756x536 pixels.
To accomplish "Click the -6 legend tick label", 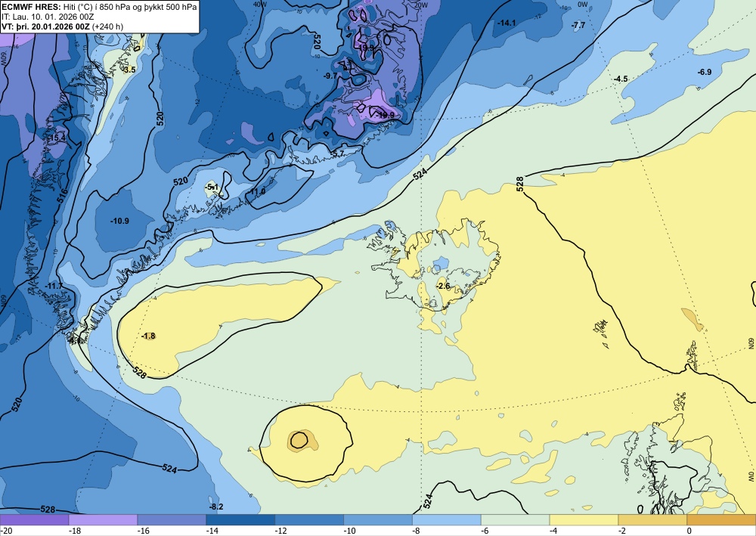I will [485, 531].
